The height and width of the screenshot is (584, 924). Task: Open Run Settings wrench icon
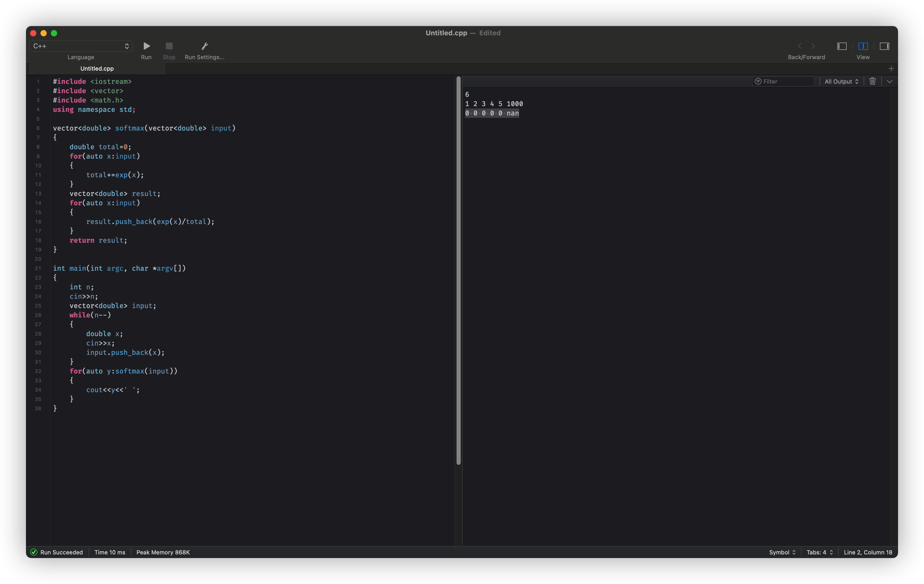pyautogui.click(x=205, y=46)
